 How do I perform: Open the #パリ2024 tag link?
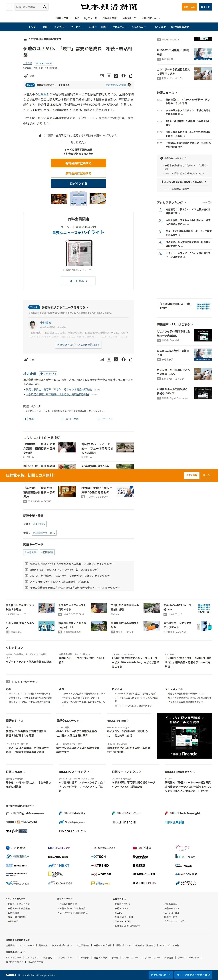160,27
